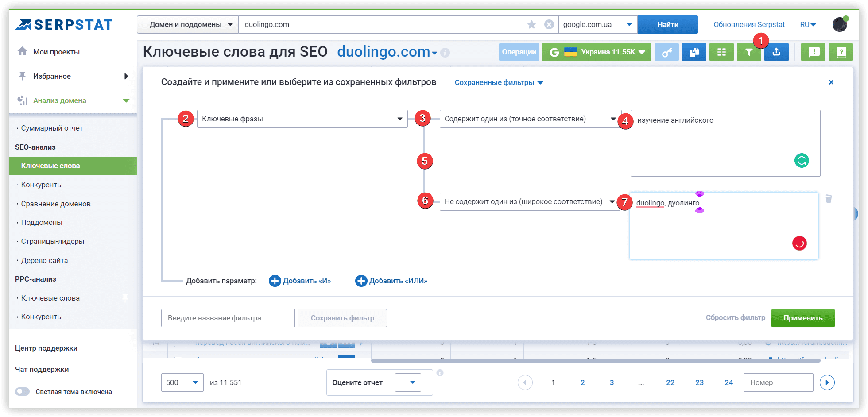Click the Serpstat logo

tap(64, 24)
